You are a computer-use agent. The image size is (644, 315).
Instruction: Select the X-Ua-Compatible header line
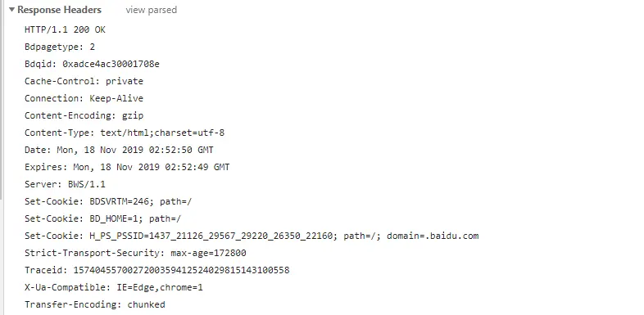114,287
